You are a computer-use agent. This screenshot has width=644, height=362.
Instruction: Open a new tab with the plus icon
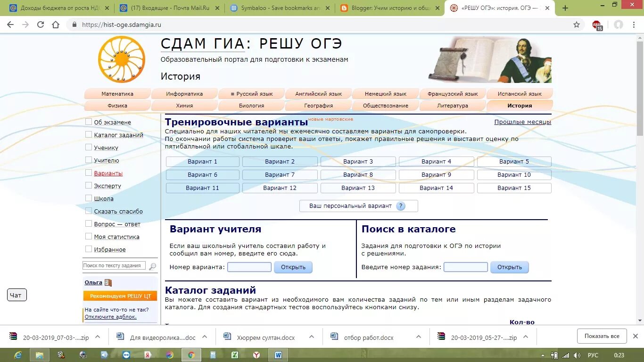coord(565,8)
